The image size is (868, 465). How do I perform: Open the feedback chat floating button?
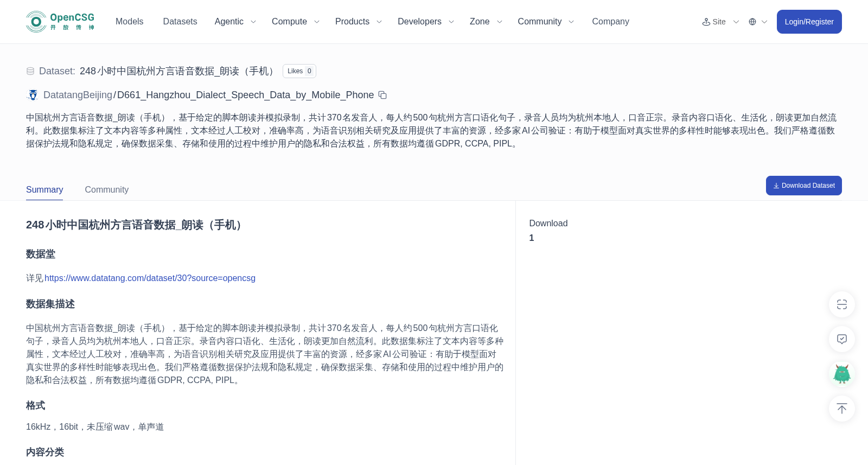point(842,339)
